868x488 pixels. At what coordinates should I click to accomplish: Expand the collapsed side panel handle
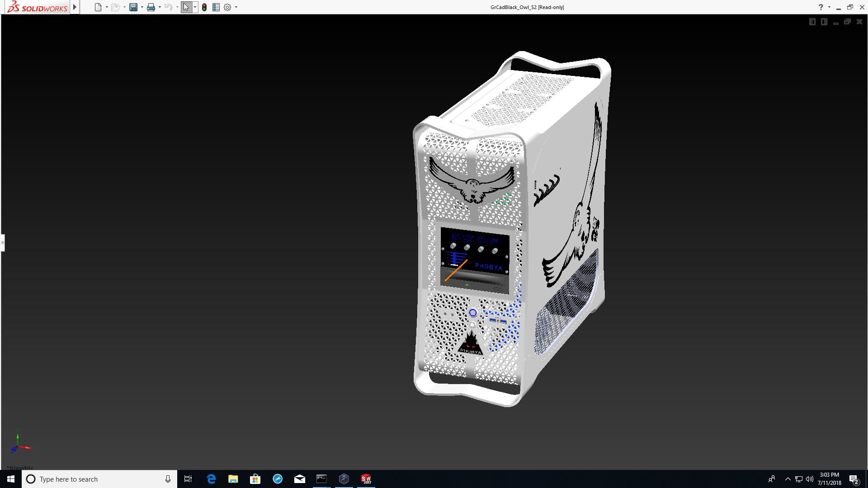2,243
